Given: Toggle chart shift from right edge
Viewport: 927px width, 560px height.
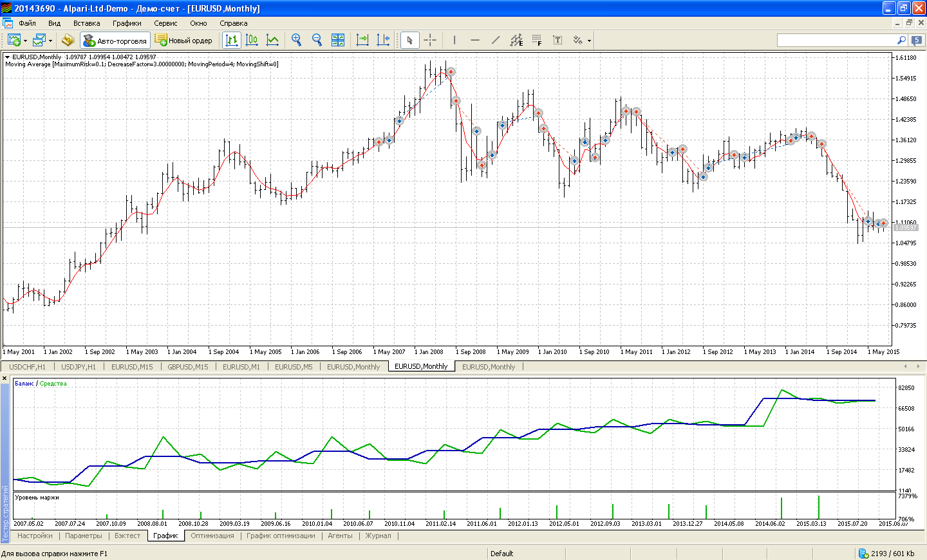Looking at the screenshot, I should [x=383, y=40].
